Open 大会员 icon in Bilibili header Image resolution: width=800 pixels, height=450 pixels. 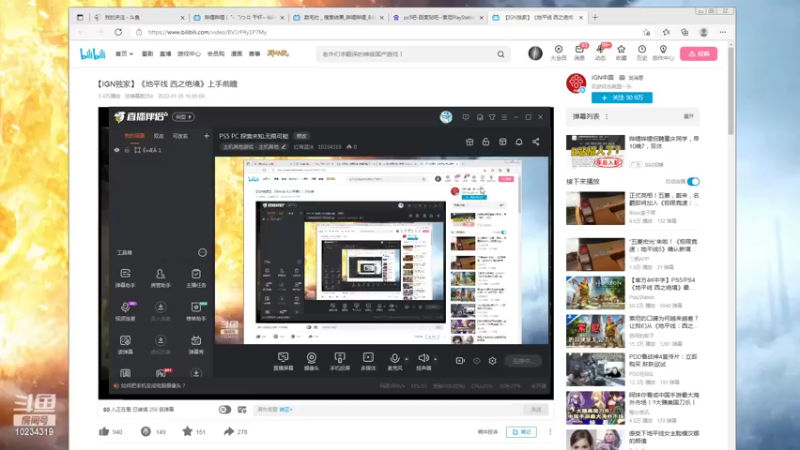tap(559, 53)
